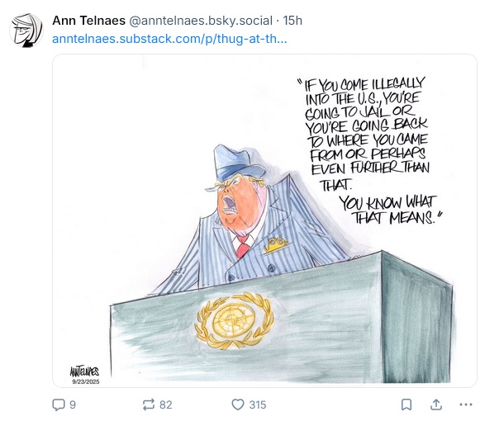Click the red tie in the cartoon
The height and width of the screenshot is (421, 504).
242,246
